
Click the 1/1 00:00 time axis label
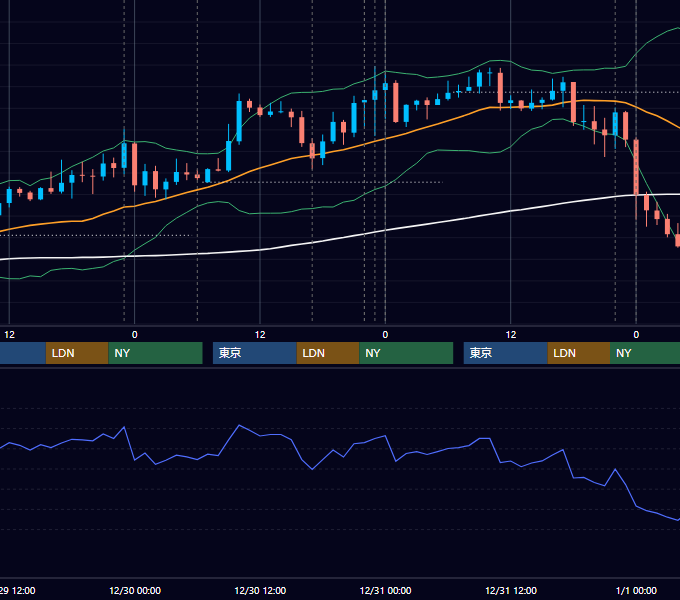[636, 590]
